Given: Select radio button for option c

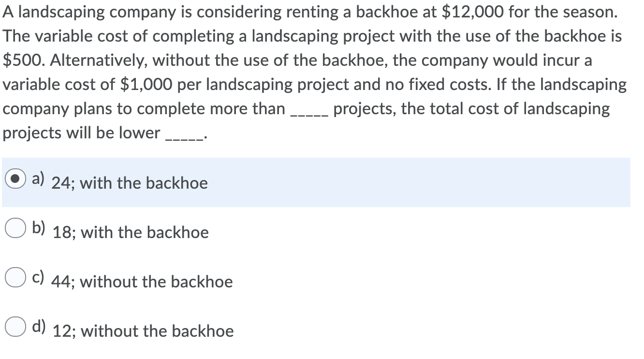Looking at the screenshot, I should tap(16, 277).
